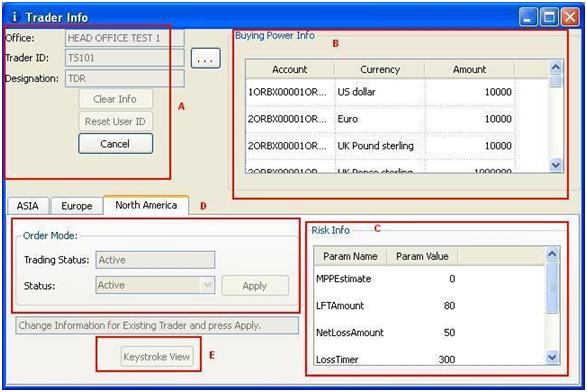Click the Trading Status field
This screenshot has height=392, width=587.
point(155,260)
